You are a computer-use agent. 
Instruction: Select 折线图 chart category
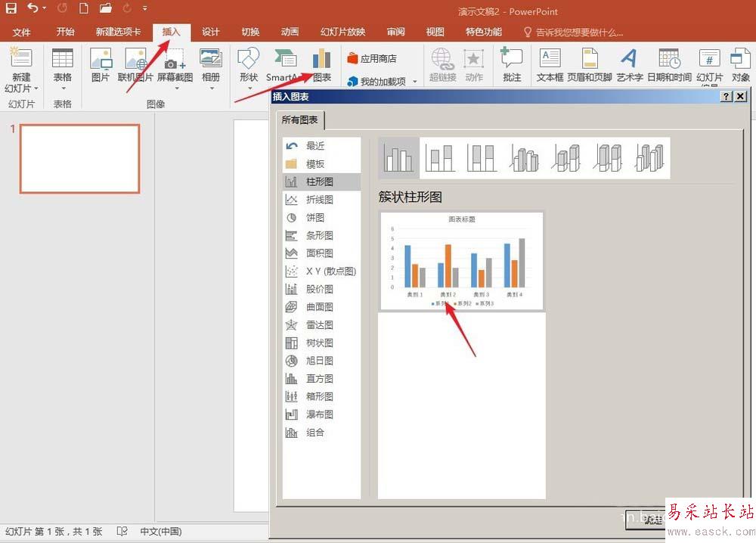pos(320,200)
